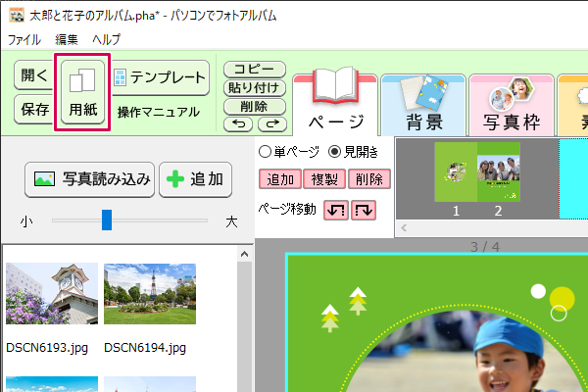Viewport: 588px width, 392px height.
Task: Click the 写真読み込み photo import button
Action: click(89, 179)
